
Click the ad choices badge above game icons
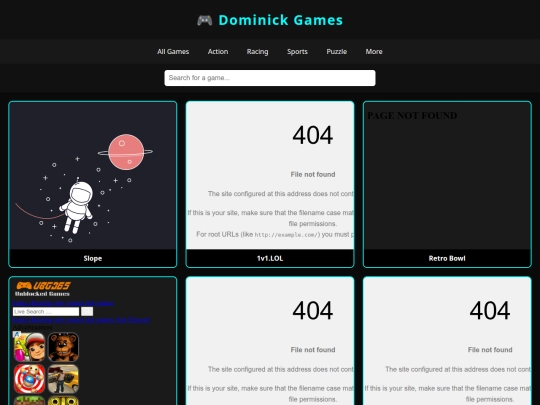pos(16,334)
